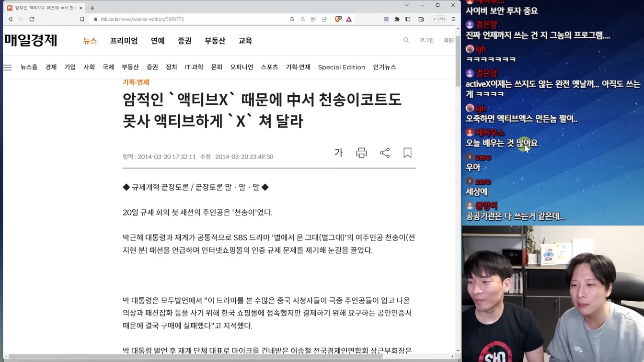
Task: Click the share icon in address bar
Action: pos(324,19)
